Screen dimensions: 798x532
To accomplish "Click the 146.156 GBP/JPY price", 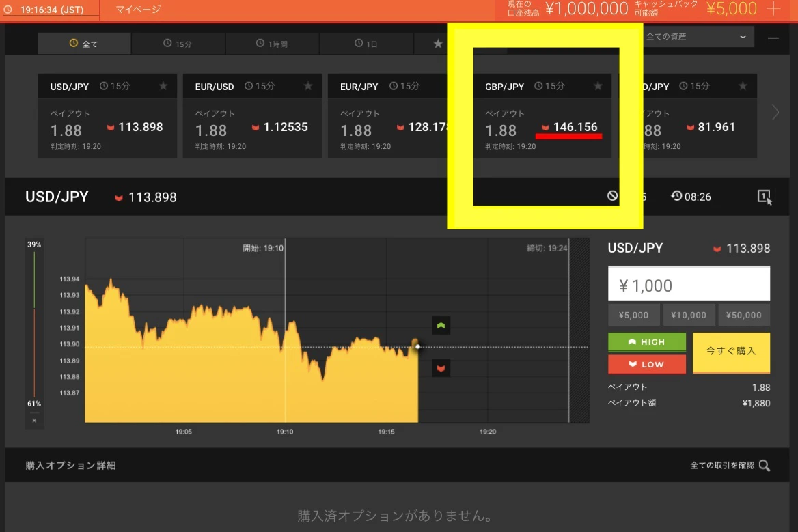I will pyautogui.click(x=575, y=126).
